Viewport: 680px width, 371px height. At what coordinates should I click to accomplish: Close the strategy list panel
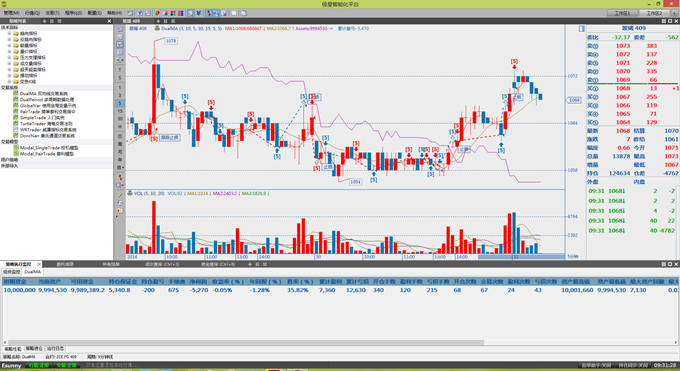109,21
